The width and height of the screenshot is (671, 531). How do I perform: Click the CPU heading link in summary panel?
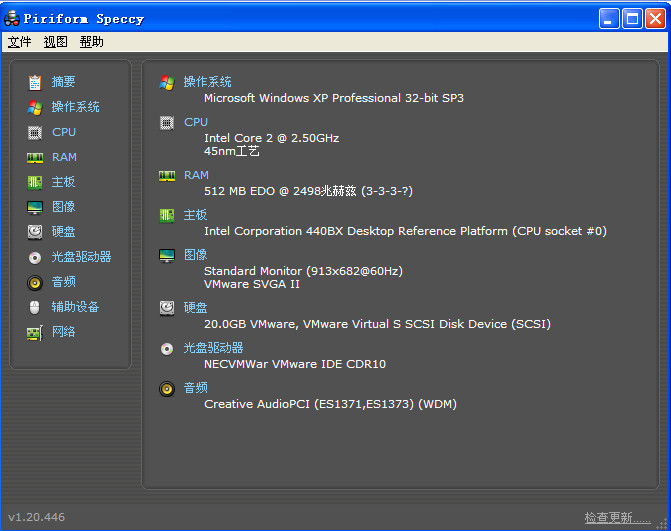[196, 122]
